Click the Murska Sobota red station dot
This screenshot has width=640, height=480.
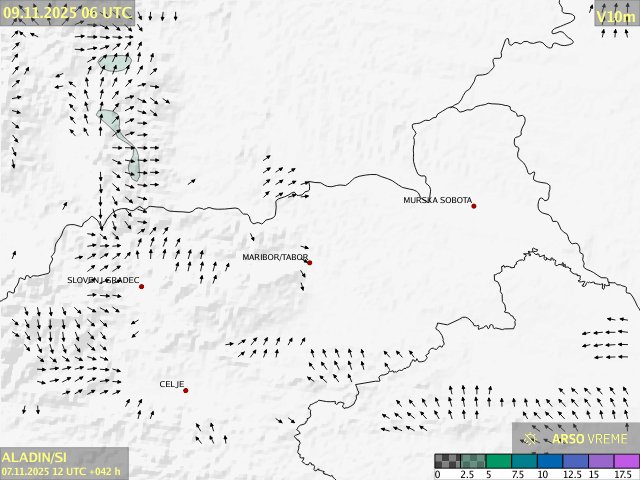coord(474,206)
